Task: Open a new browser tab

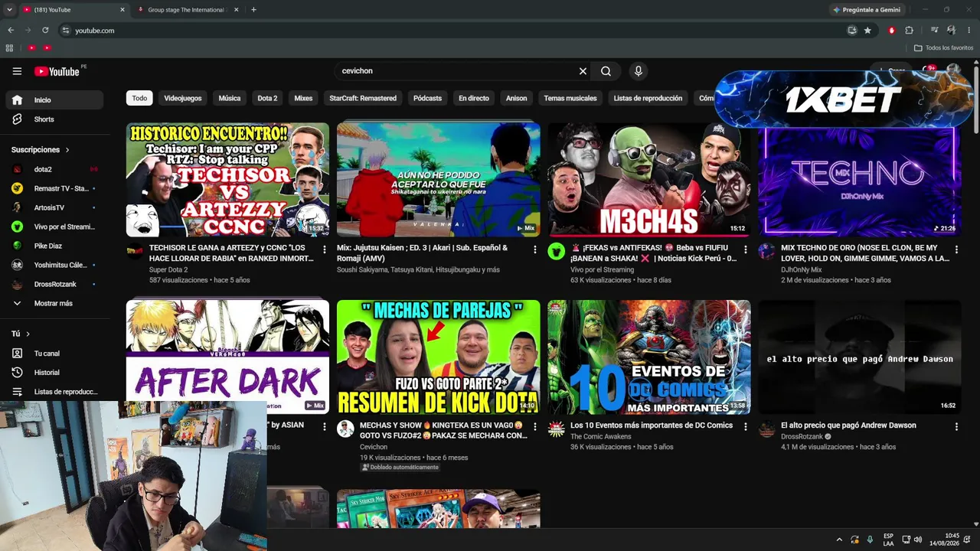Action: (253, 10)
